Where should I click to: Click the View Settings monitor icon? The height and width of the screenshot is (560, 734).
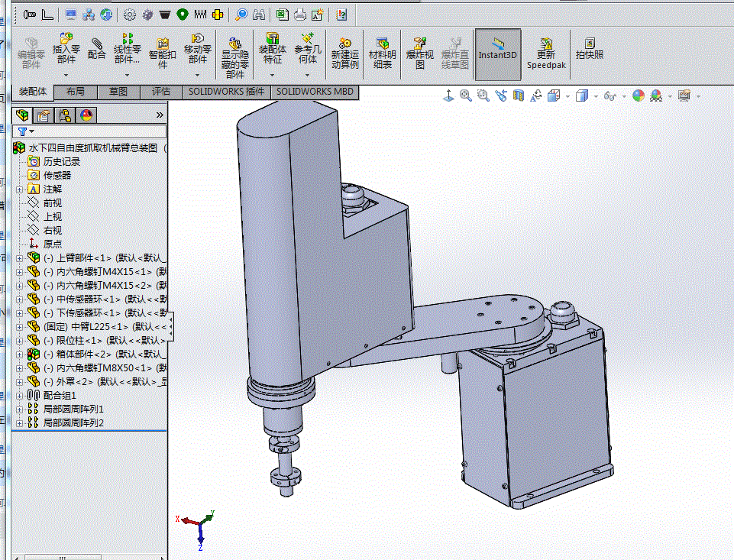point(684,95)
